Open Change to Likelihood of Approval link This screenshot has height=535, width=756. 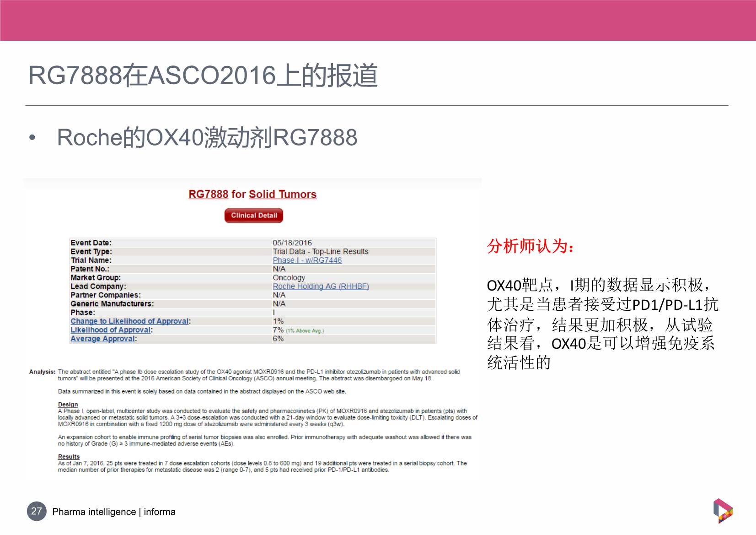point(129,321)
